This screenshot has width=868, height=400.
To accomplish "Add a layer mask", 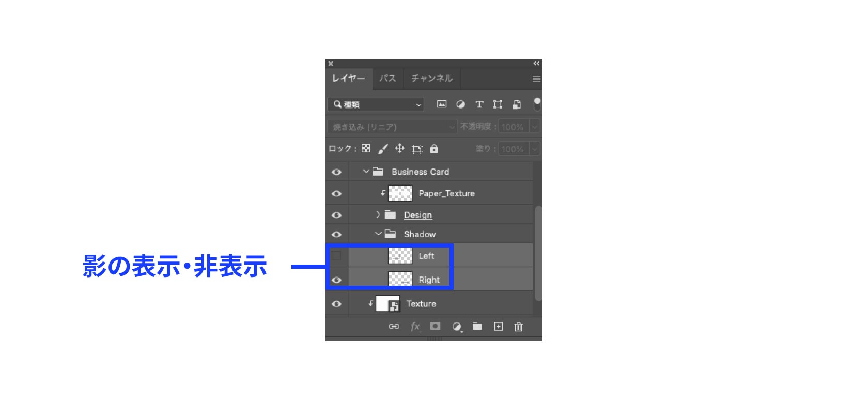I will pos(436,326).
